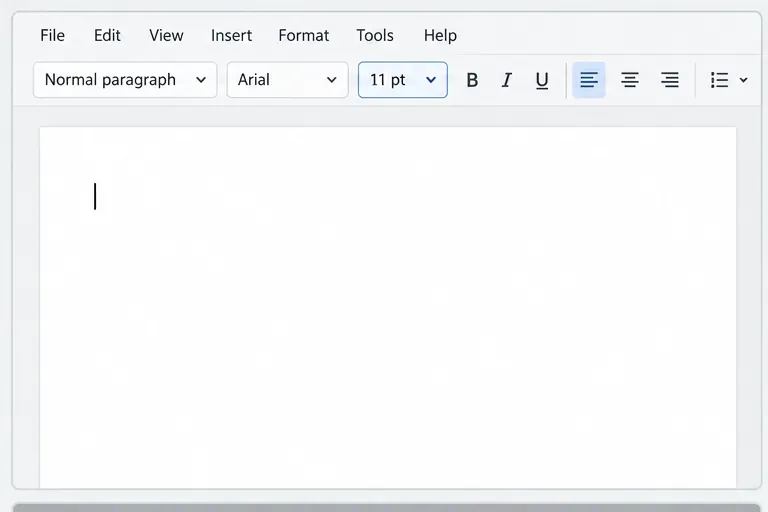
Task: Click inside the blank document page
Action: point(388,308)
